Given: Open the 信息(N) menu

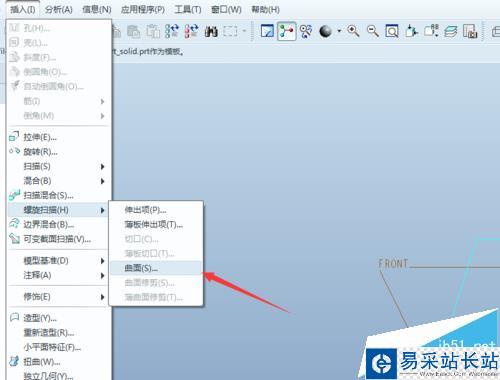Looking at the screenshot, I should tap(97, 9).
